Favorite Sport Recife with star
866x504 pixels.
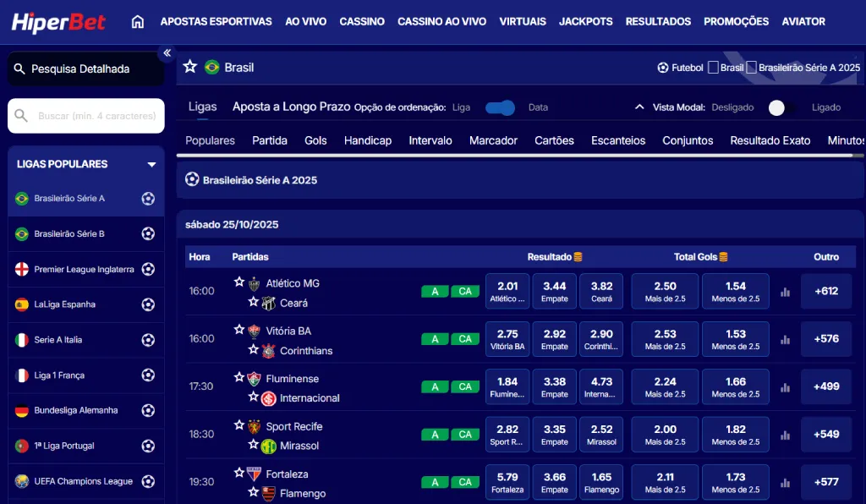pos(239,425)
